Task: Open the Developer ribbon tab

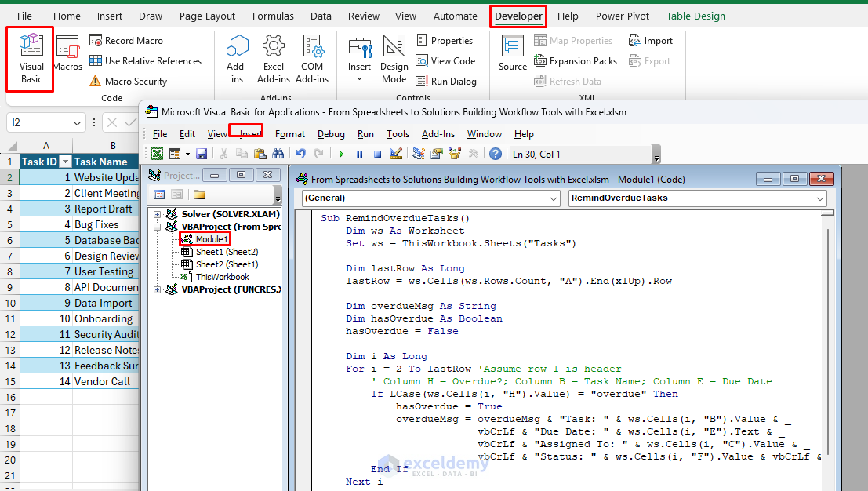Action: click(518, 16)
